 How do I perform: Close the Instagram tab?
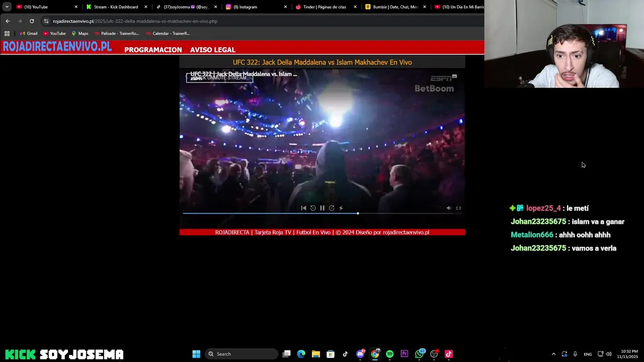(x=285, y=7)
